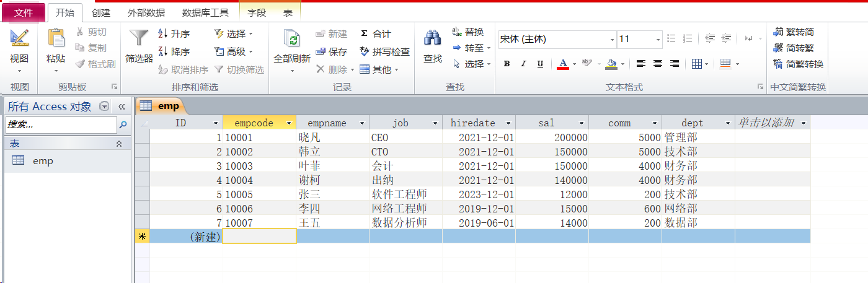Toggle bold formatting
Image resolution: width=868 pixels, height=283 pixels.
click(x=507, y=63)
